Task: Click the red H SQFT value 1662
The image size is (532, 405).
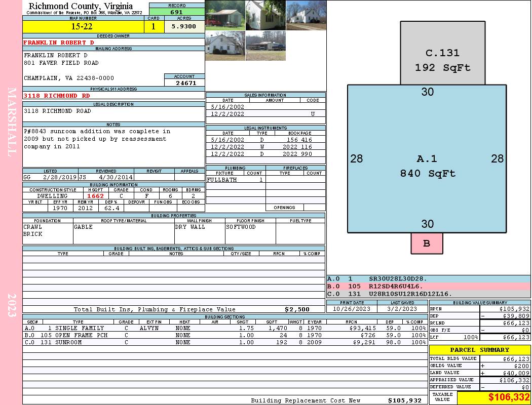Action: point(95,196)
